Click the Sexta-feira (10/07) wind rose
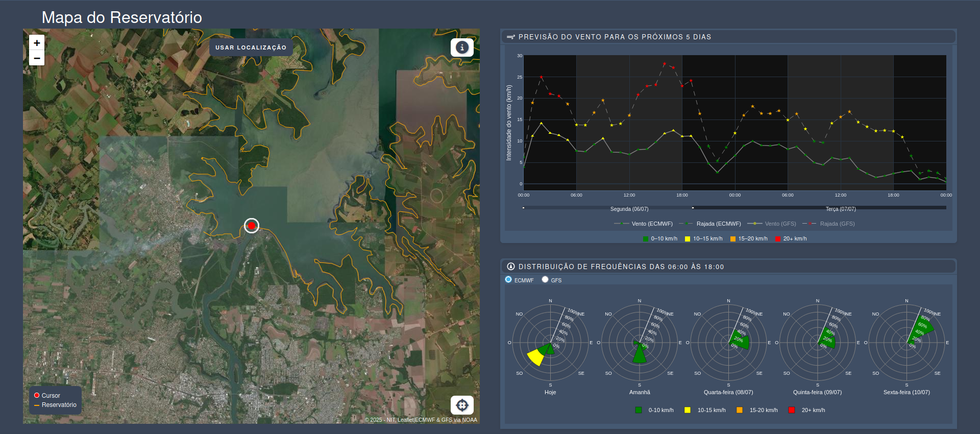Viewport: 980px width, 434px height. pyautogui.click(x=906, y=343)
